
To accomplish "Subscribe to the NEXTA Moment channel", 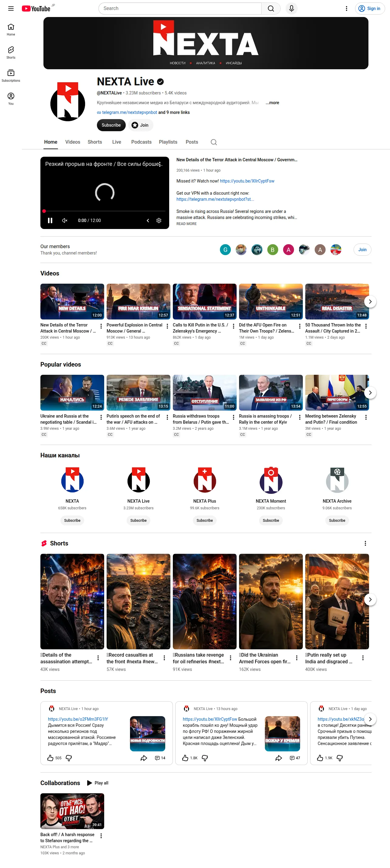I will click(x=271, y=521).
